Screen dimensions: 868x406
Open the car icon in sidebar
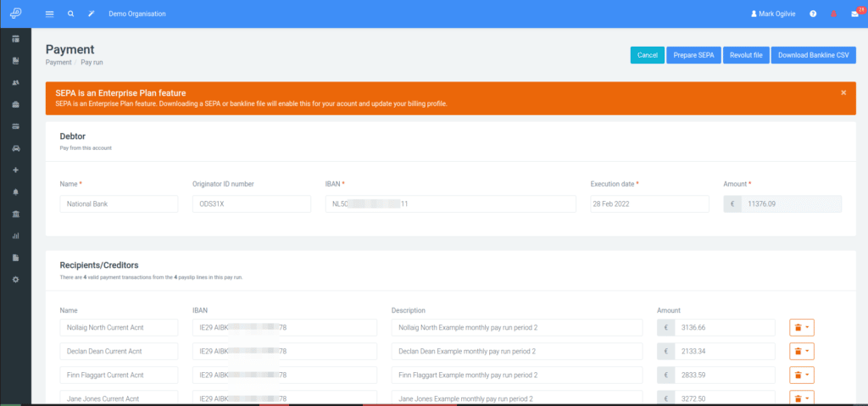pos(15,148)
